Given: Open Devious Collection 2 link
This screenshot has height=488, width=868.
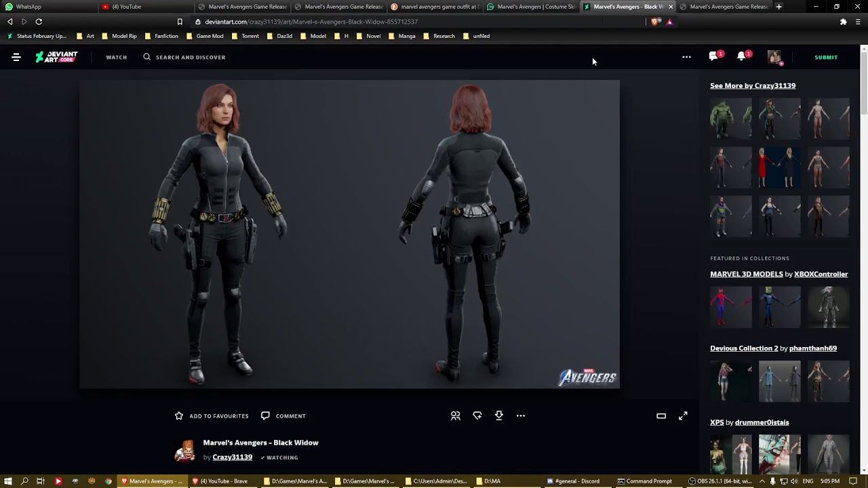Looking at the screenshot, I should pyautogui.click(x=744, y=348).
